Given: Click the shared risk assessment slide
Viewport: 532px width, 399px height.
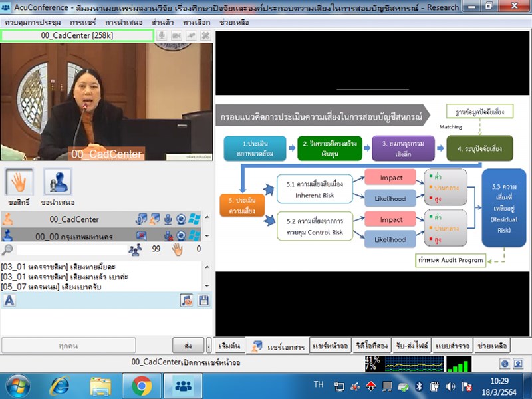Looking at the screenshot, I should pyautogui.click(x=372, y=184).
